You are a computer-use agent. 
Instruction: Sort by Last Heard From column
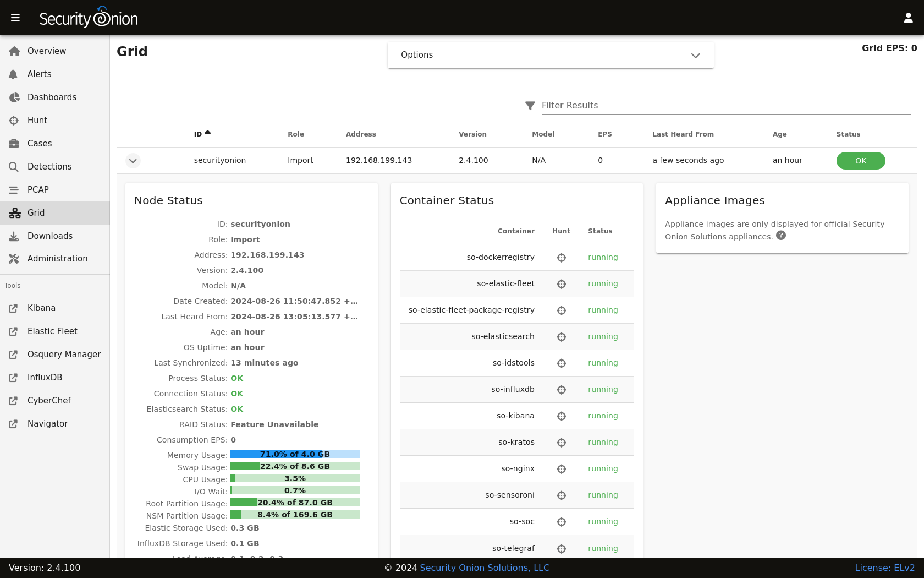coord(683,134)
